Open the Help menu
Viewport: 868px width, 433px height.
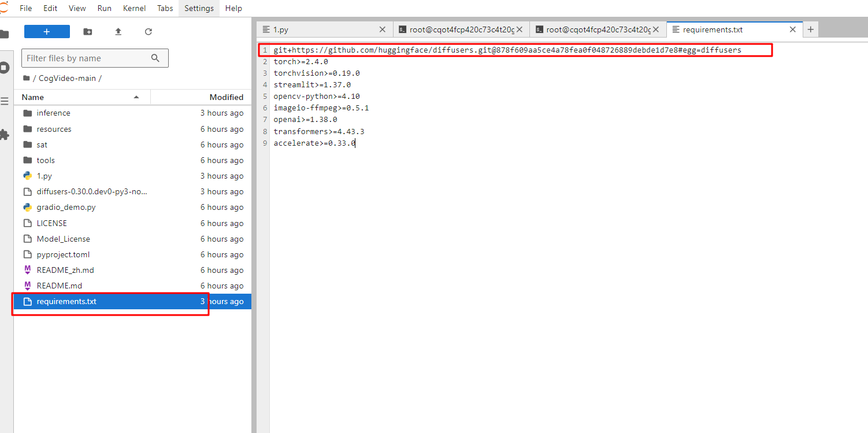point(233,8)
